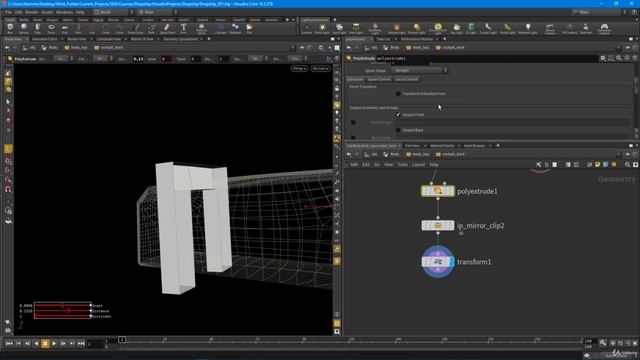The image size is (640, 360).
Task: Switch to the Spine Control tab
Action: 379,79
